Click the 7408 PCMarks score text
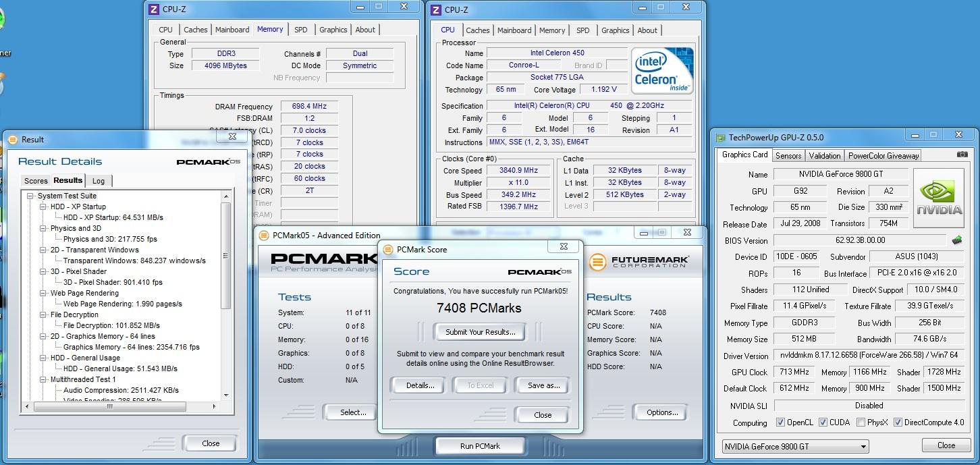 coord(479,308)
